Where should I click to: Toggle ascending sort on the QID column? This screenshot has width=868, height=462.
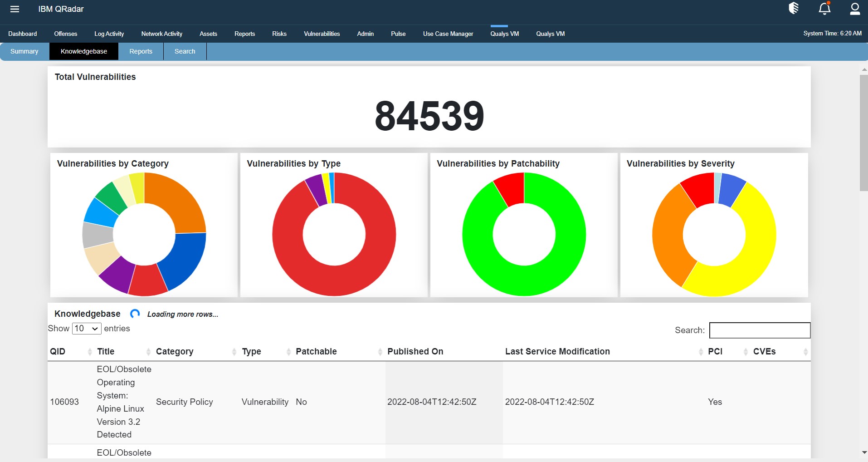tap(89, 351)
